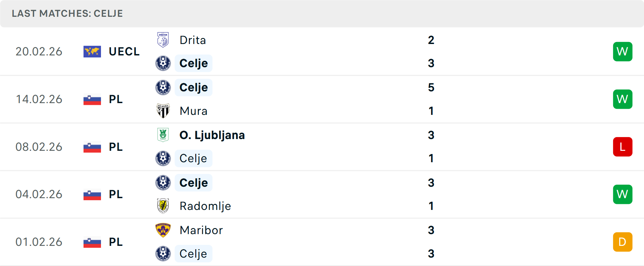The image size is (644, 266).
Task: Click the O. Ljubljana club crest
Action: (163, 135)
